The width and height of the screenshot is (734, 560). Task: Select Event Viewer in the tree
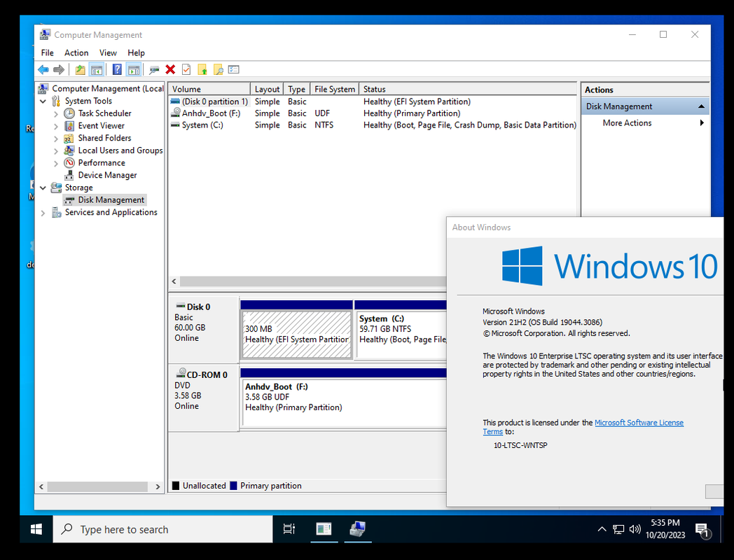[101, 126]
